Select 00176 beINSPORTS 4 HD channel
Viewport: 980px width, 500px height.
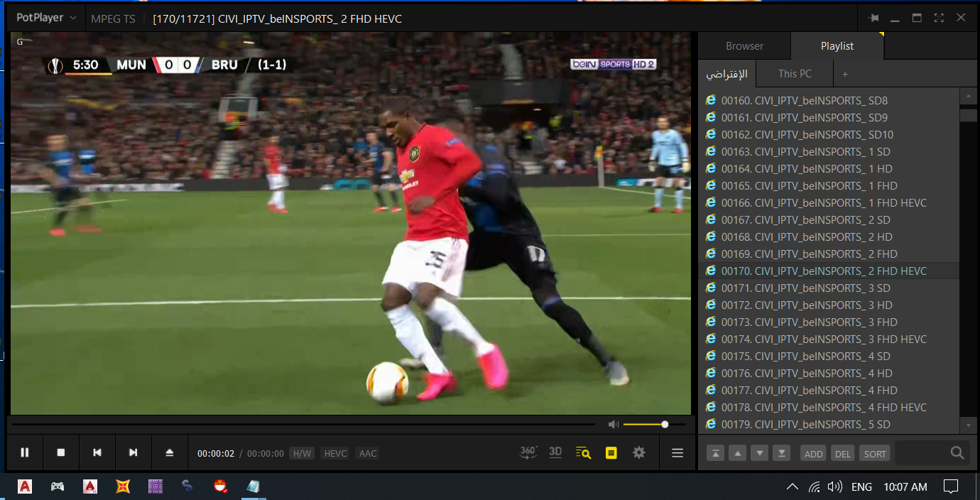coord(829,374)
